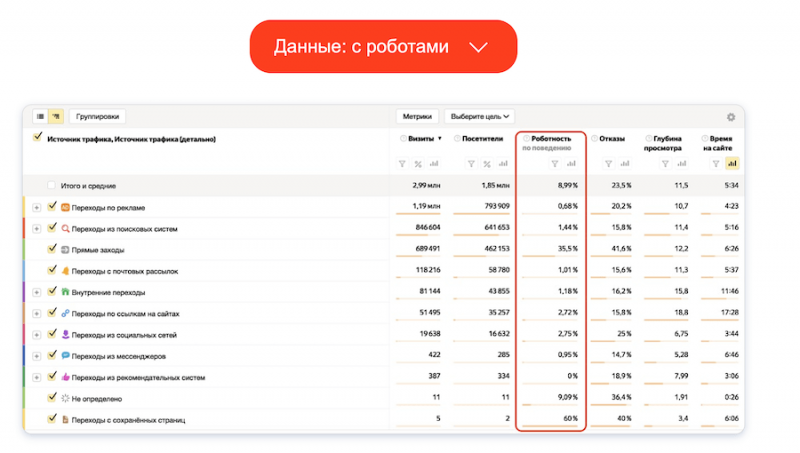Open the table settings gear icon
The height and width of the screenshot is (453, 800).
pyautogui.click(x=731, y=117)
